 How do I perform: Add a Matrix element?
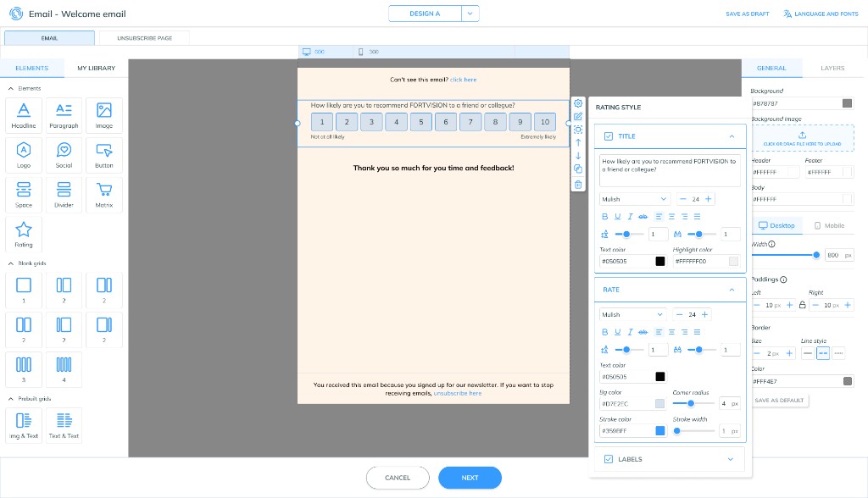tap(104, 195)
